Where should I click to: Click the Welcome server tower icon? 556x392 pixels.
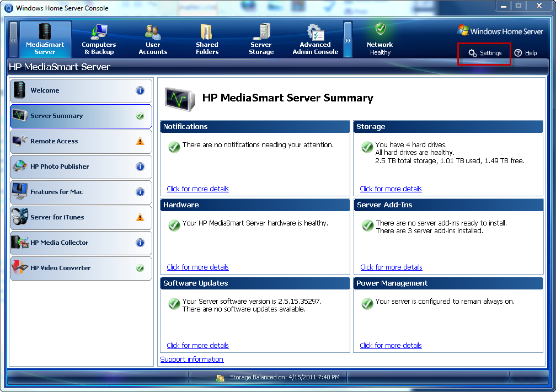(19, 90)
